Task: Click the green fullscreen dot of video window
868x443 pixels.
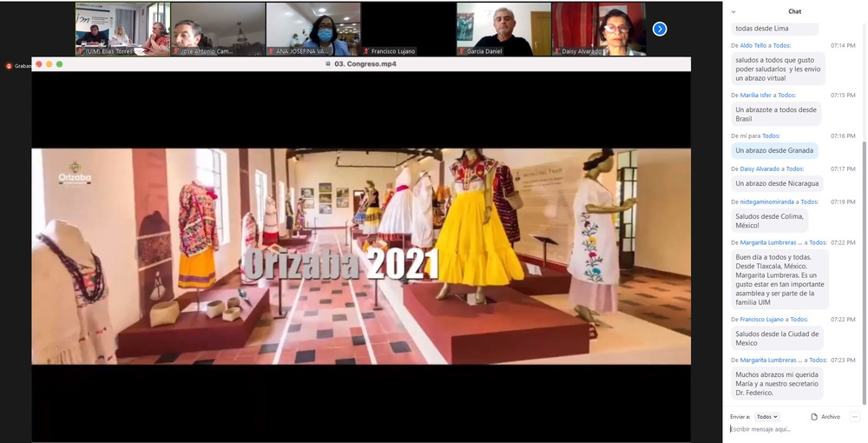Action: click(59, 64)
